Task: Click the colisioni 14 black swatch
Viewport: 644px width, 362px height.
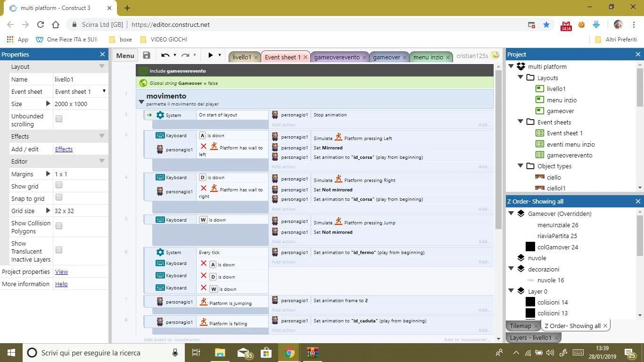Action: click(x=530, y=302)
